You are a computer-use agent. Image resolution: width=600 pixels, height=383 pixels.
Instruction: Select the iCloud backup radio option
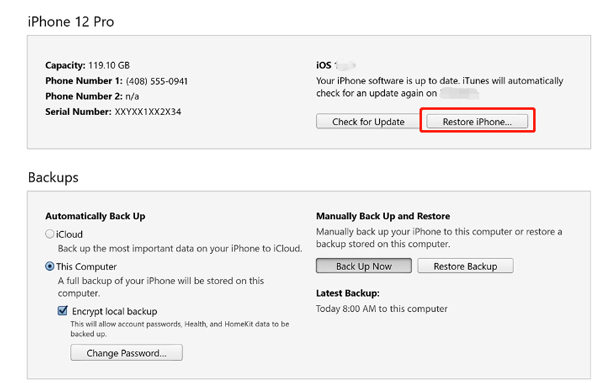coord(49,234)
